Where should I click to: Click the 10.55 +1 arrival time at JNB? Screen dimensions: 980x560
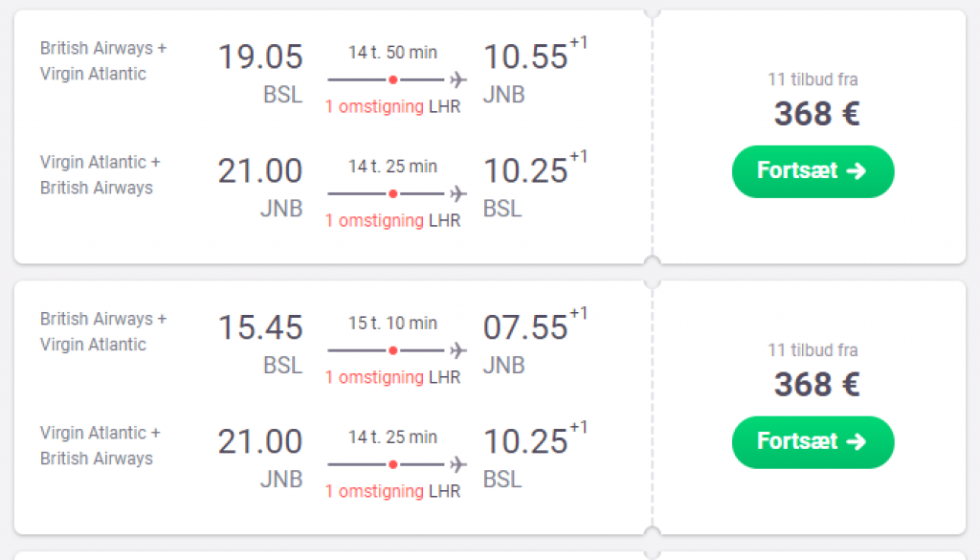525,57
